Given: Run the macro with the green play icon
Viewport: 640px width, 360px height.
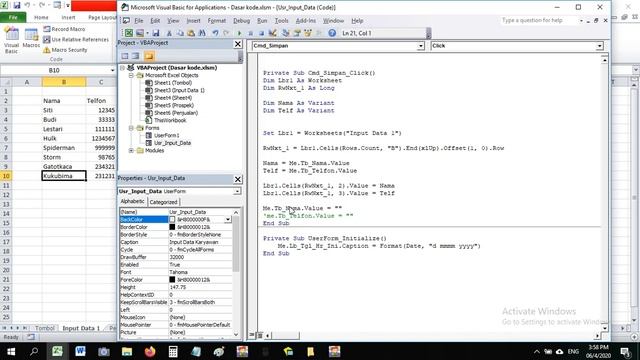Looking at the screenshot, I should [239, 33].
